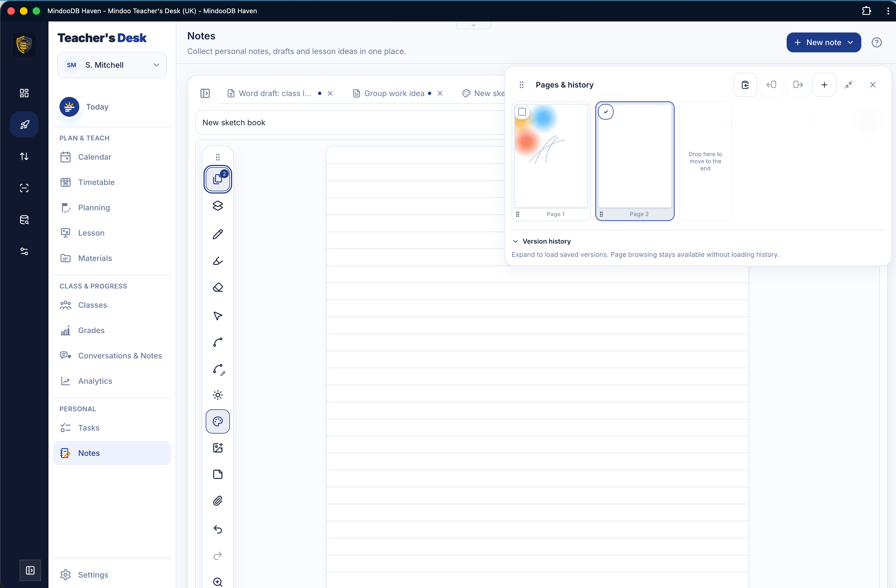Image resolution: width=896 pixels, height=588 pixels.
Task: Click the sun brightness tool
Action: pyautogui.click(x=218, y=395)
